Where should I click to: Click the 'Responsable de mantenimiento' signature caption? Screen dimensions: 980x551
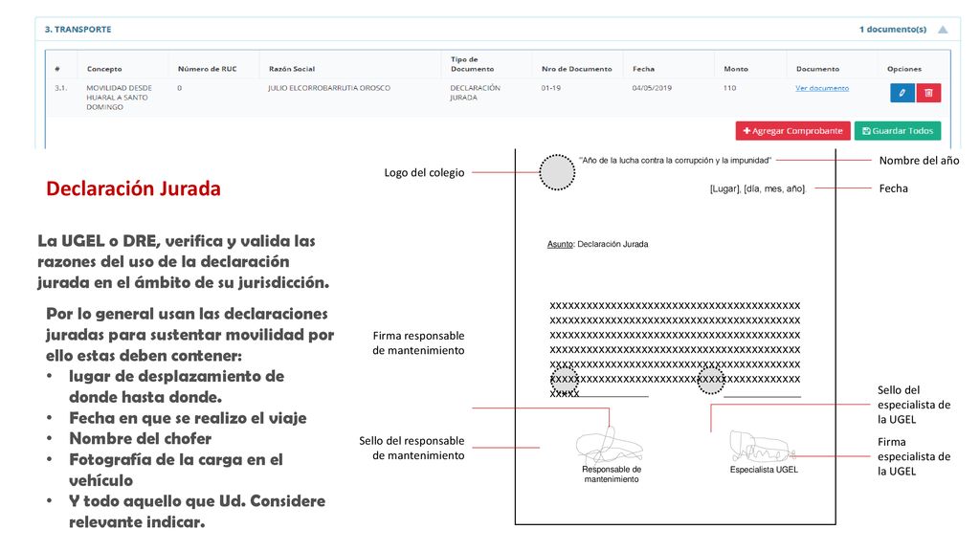pos(612,474)
